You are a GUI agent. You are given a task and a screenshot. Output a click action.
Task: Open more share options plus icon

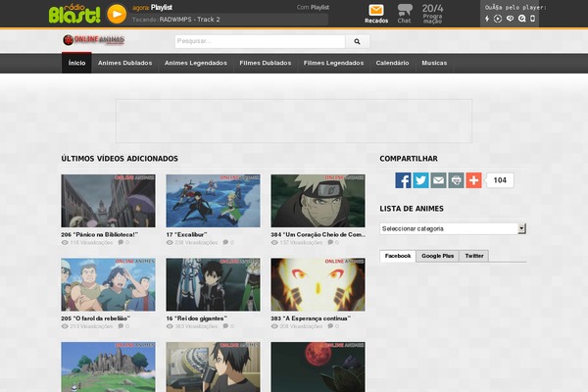tap(473, 180)
